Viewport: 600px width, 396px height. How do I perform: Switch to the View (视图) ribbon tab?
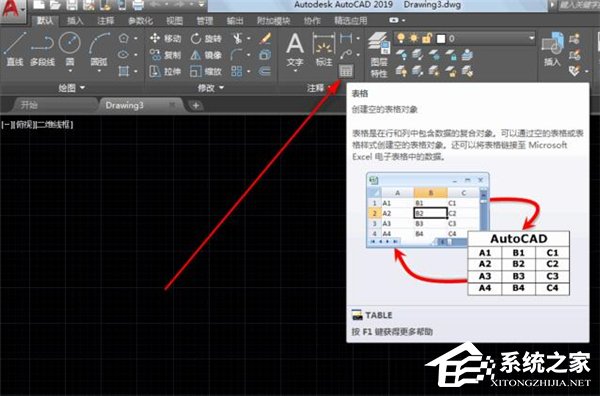pos(174,21)
